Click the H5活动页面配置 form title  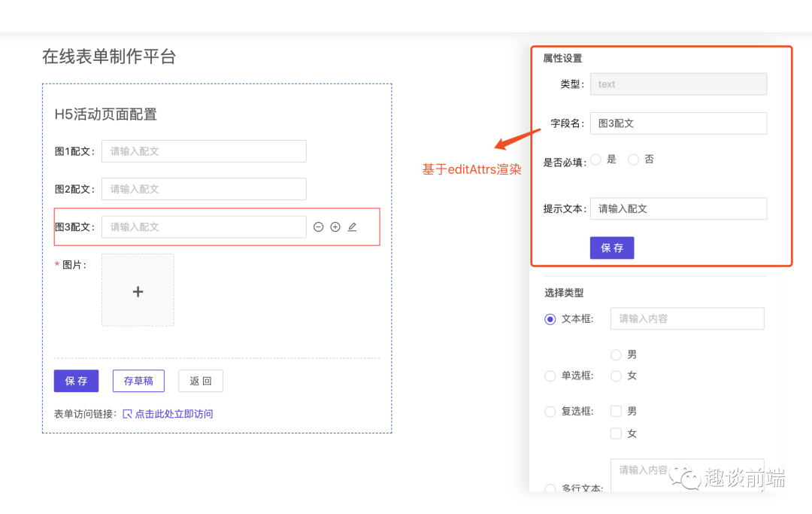click(106, 114)
